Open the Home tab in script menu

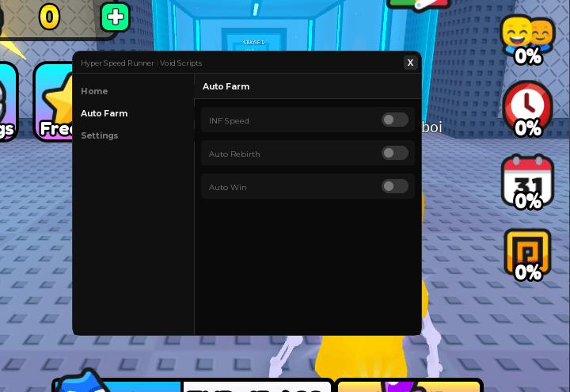[94, 91]
